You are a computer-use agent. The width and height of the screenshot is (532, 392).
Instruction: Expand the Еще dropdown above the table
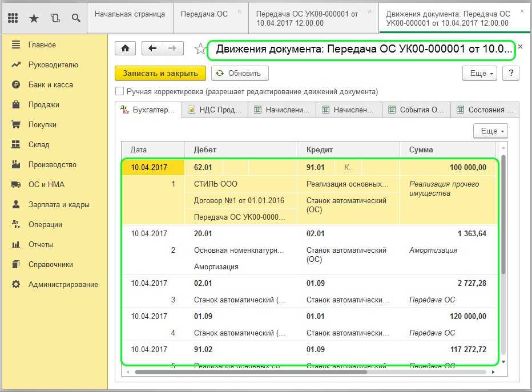click(x=490, y=131)
